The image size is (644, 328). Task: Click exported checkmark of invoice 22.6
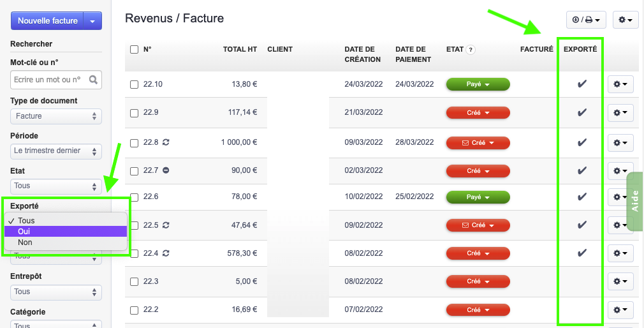click(x=582, y=197)
